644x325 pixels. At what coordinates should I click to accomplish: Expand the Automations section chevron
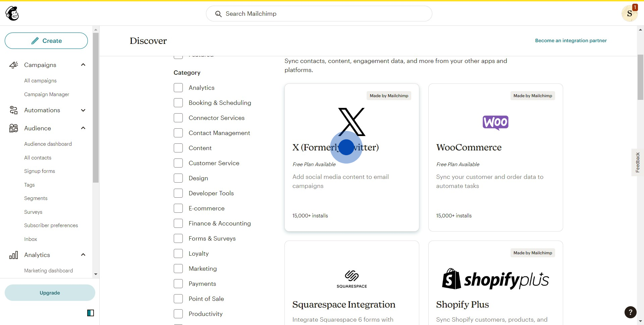tap(83, 110)
